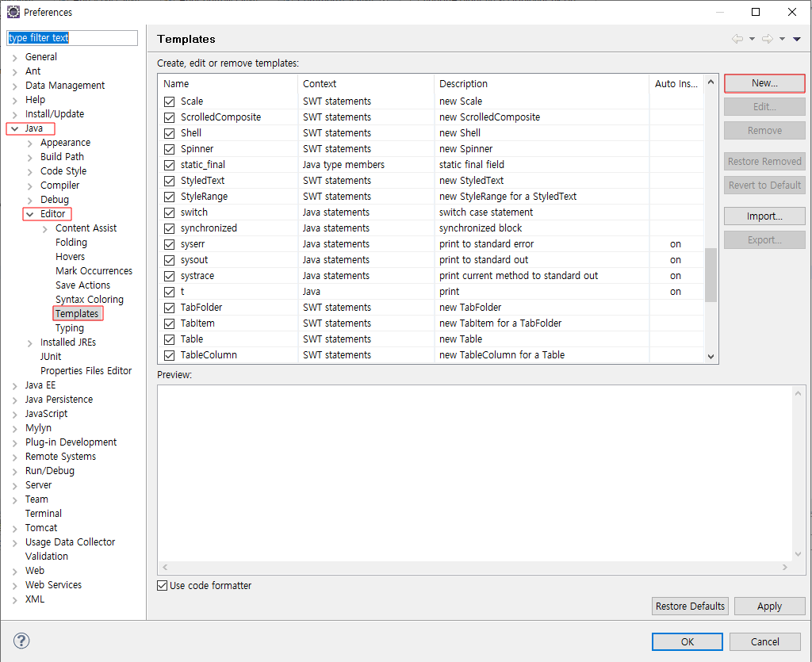The height and width of the screenshot is (662, 812).
Task: Confirm with the OK button
Action: tap(688, 642)
